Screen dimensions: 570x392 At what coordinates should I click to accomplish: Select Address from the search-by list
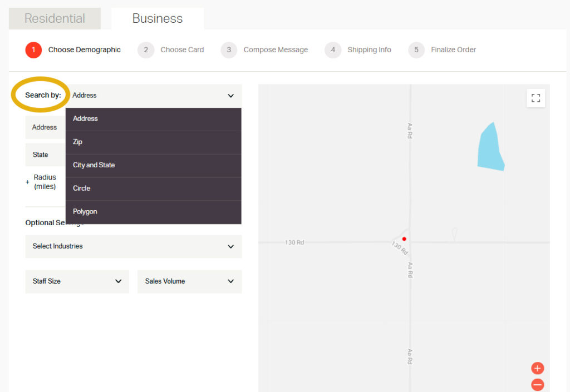pos(154,119)
